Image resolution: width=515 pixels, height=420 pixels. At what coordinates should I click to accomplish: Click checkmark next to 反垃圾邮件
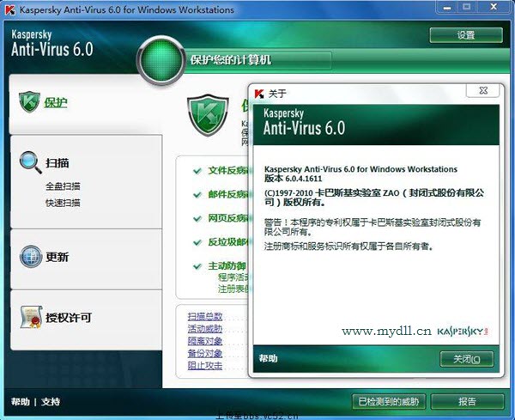pyautogui.click(x=197, y=242)
